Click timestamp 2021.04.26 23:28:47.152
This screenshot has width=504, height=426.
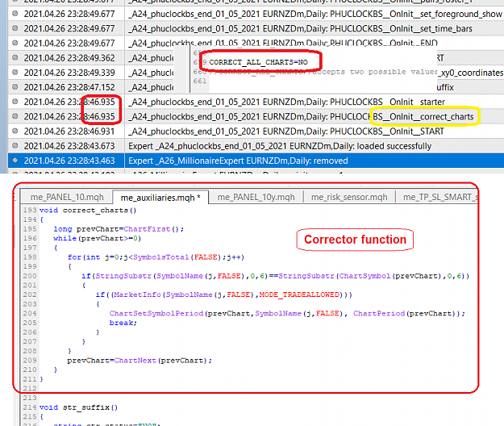point(69,87)
